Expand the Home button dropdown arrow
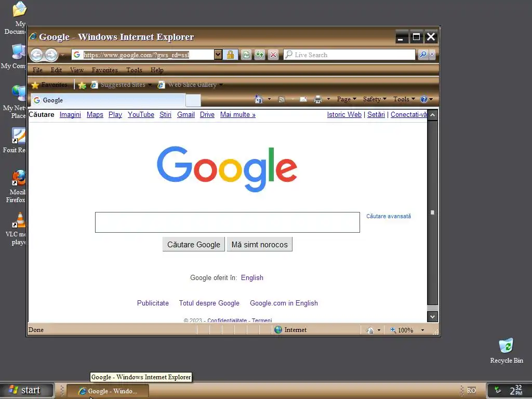 270,99
